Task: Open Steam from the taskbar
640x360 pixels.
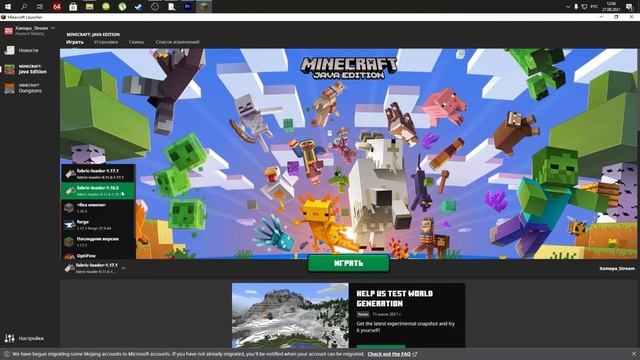Action: pyautogui.click(x=138, y=7)
